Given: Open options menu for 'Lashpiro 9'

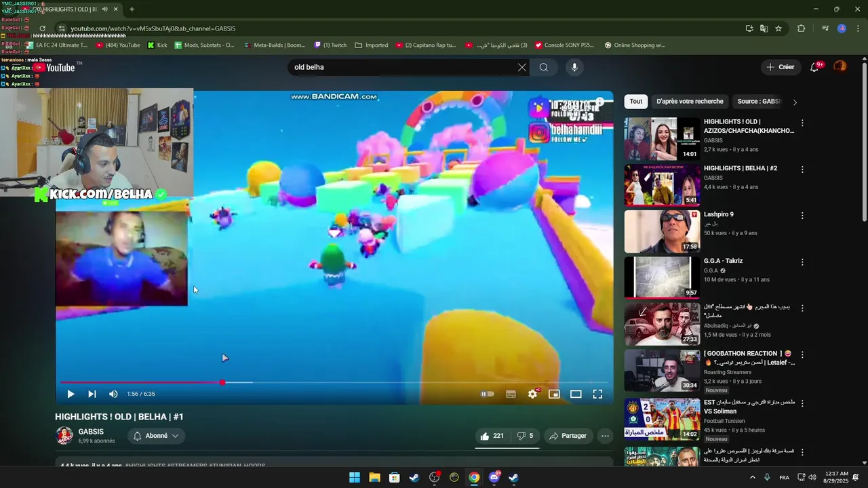Looking at the screenshot, I should click(802, 216).
